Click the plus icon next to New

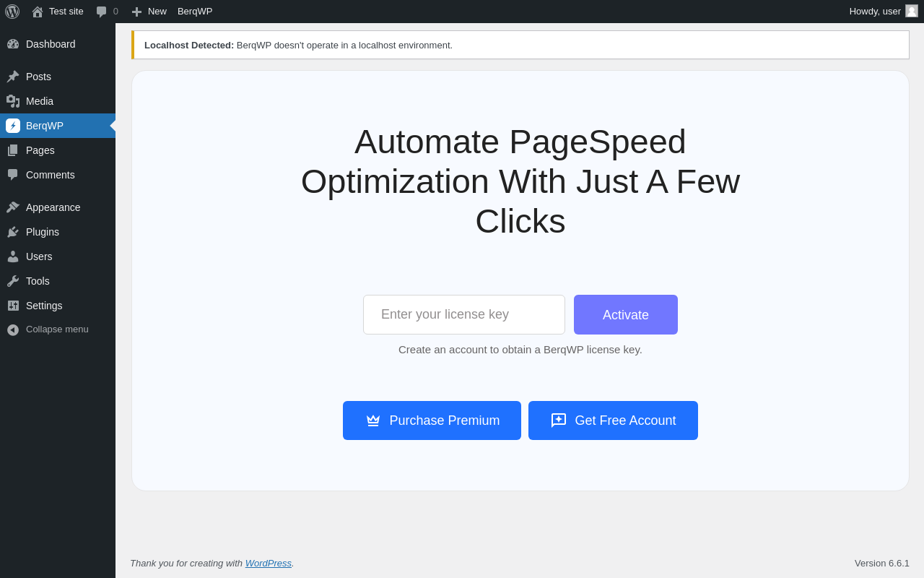point(136,12)
